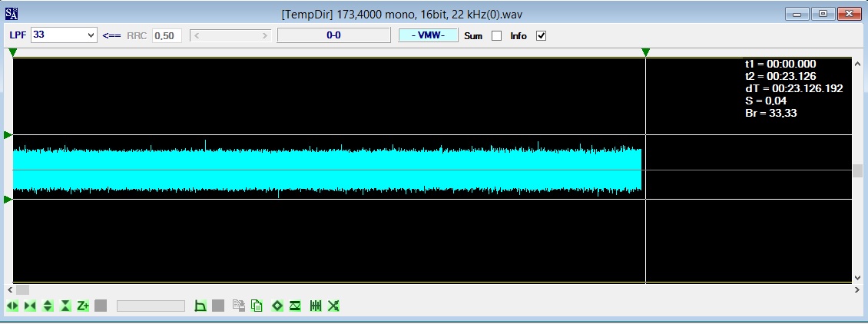Click the 0-0 button
The image size is (868, 324).
coord(334,35)
